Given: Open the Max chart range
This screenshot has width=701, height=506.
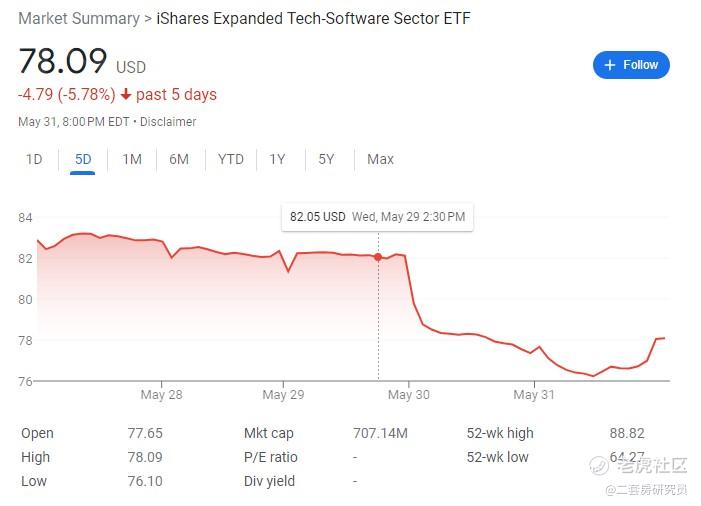Looking at the screenshot, I should (380, 159).
